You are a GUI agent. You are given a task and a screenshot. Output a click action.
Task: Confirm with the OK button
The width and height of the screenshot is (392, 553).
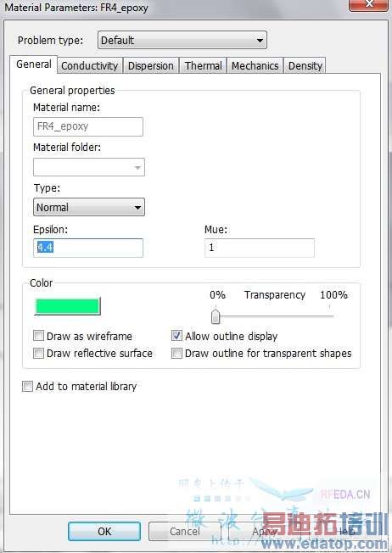click(x=104, y=531)
